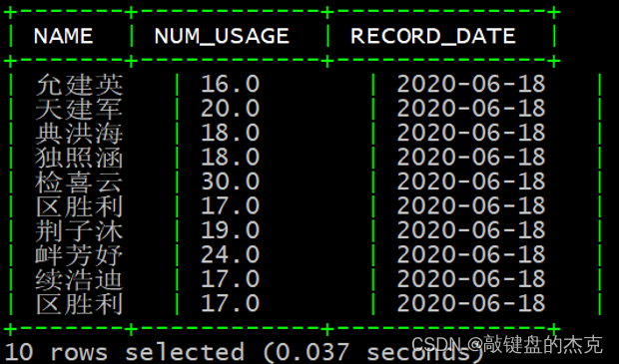Select the name 典洪海
Viewport: 619px width, 364px height.
point(79,134)
